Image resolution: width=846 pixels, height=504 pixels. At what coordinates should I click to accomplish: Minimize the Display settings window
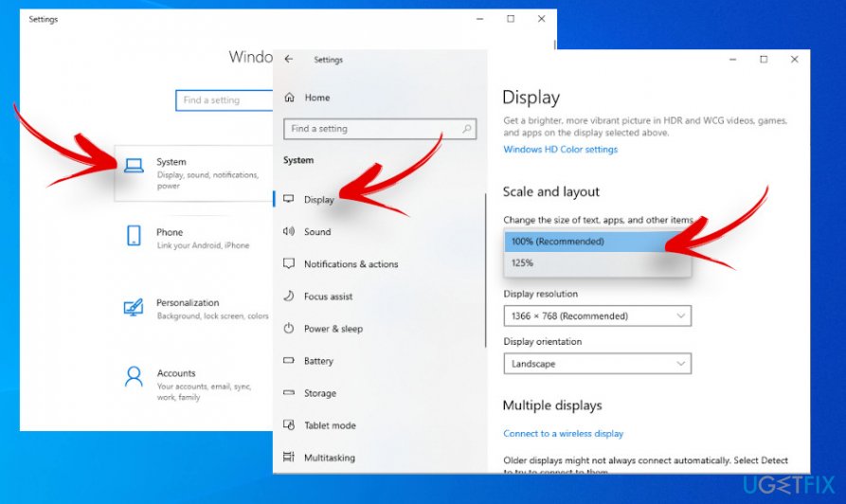(x=732, y=60)
